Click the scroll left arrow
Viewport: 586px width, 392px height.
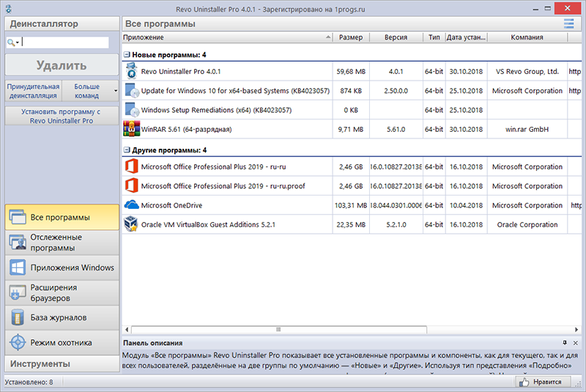(127, 329)
